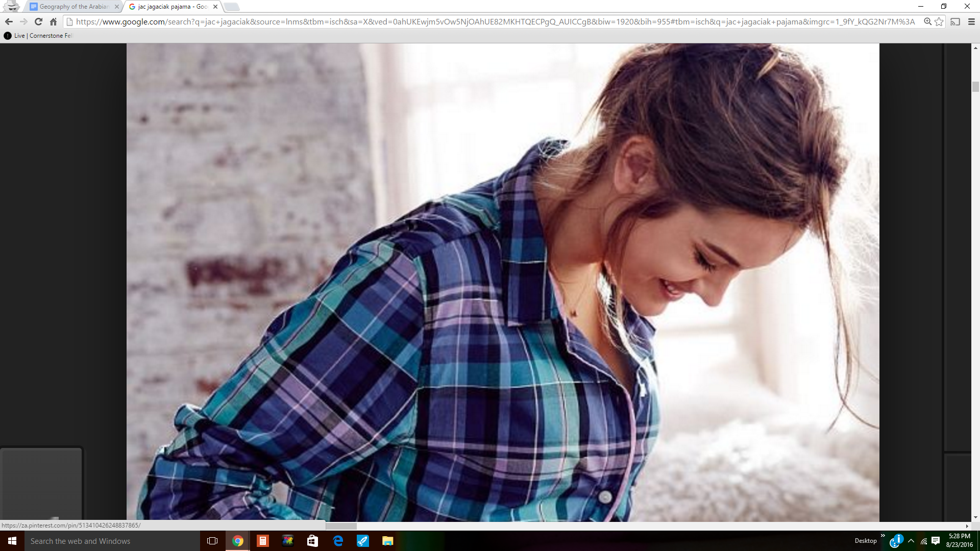Open the clock showing 5:28 PM
The width and height of the screenshot is (980, 551).
click(959, 541)
